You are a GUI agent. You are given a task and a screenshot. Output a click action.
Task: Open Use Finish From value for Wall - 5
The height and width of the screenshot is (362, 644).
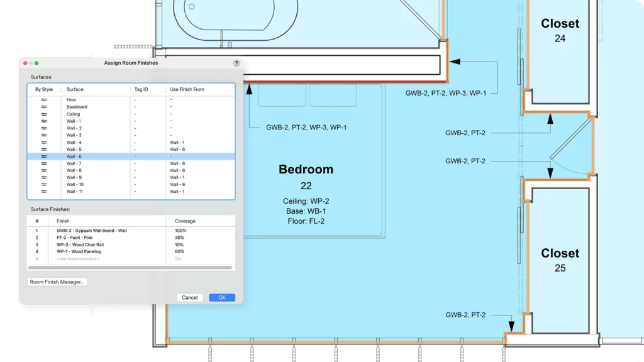(x=177, y=150)
